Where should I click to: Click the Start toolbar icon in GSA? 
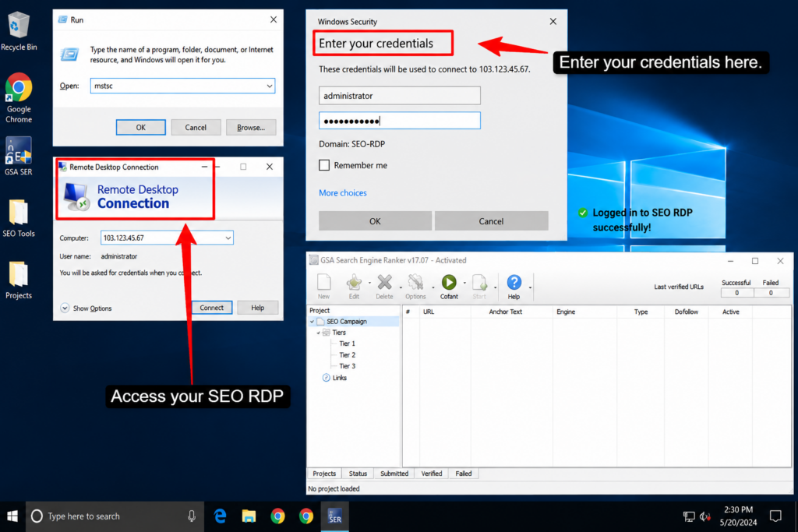pyautogui.click(x=479, y=287)
